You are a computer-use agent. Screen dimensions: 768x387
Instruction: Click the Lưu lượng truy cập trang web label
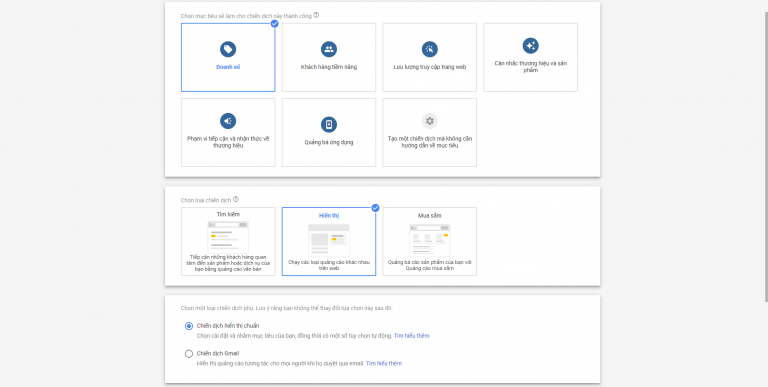(430, 67)
